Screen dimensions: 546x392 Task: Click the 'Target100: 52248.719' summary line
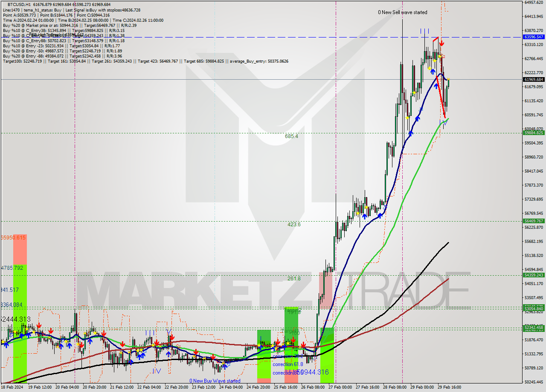tap(145, 61)
